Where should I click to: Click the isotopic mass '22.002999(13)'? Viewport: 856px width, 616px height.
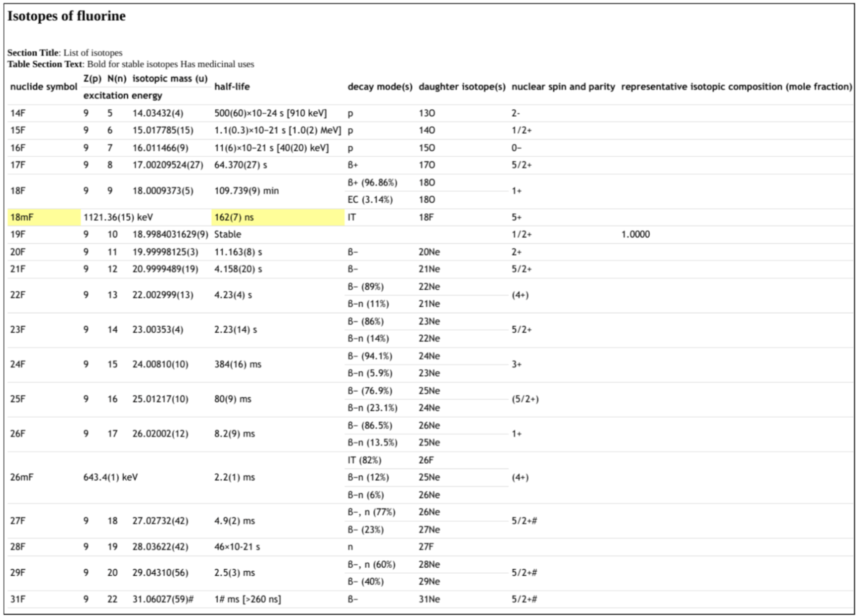pyautogui.click(x=163, y=295)
